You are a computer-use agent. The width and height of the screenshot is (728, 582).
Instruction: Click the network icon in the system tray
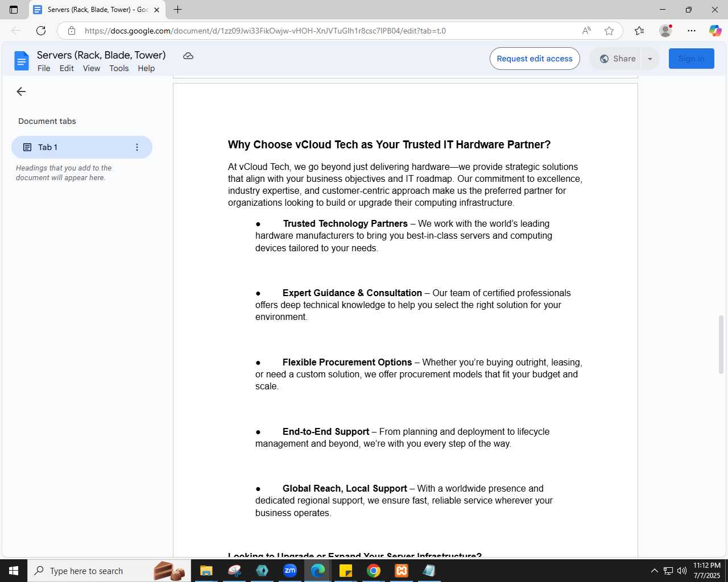pos(668,571)
